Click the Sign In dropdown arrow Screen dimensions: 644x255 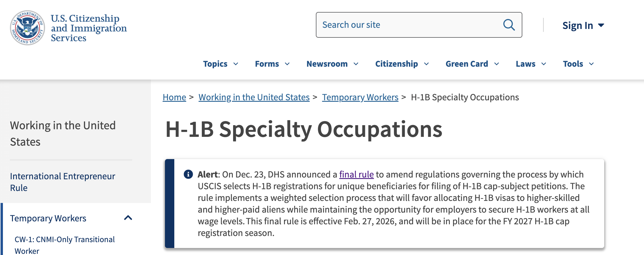pos(601,25)
